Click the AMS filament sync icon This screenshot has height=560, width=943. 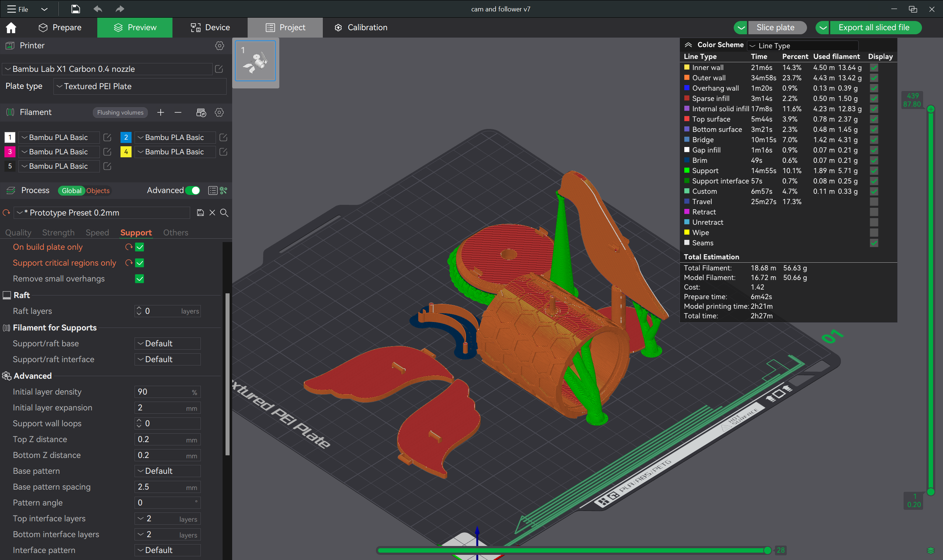click(201, 112)
